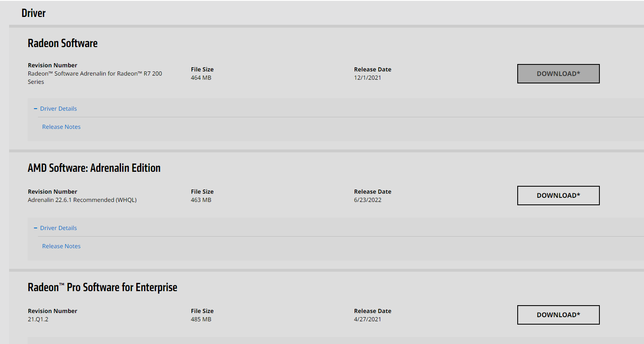
Task: Open Release Notes for Radeon Software
Action: [61, 127]
